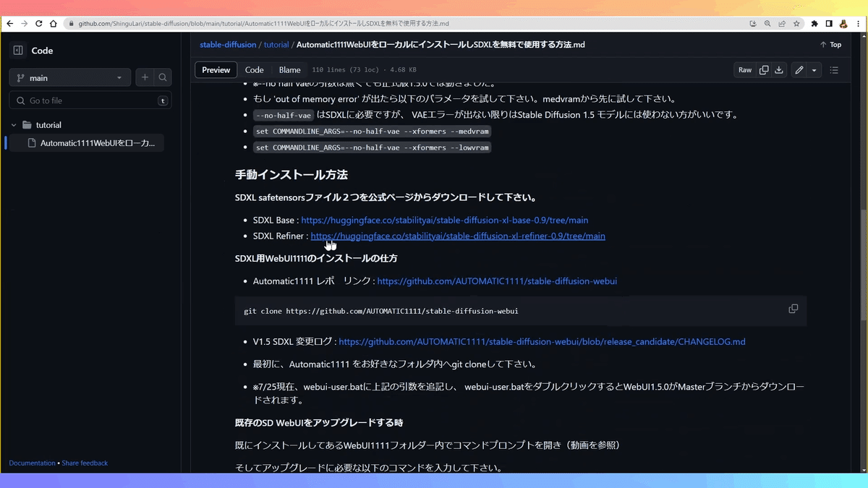Click the add file plus button
This screenshot has height=488, width=868.
coord(145,77)
